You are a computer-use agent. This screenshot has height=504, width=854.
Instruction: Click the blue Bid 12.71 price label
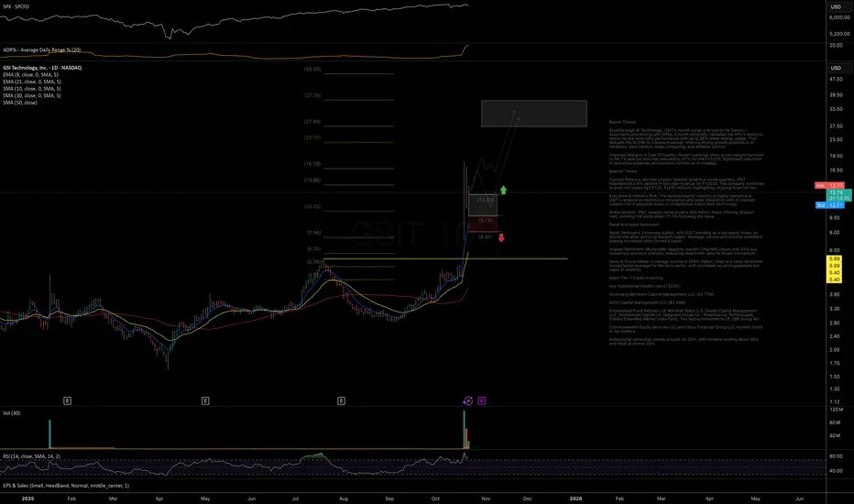click(x=829, y=205)
